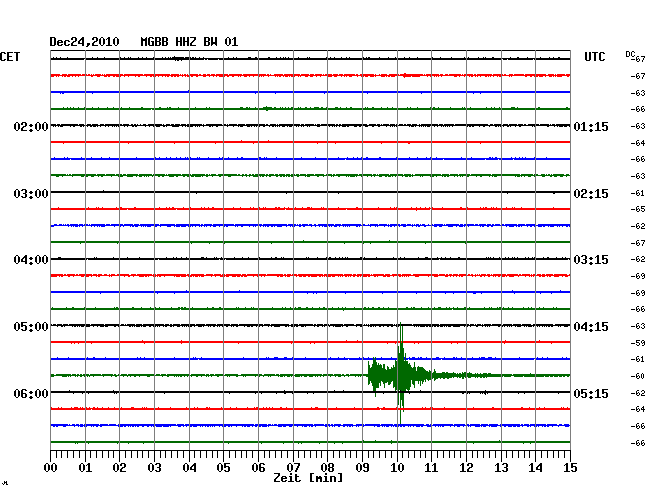Viewport: 650px width, 494px height.
Task: Click minute 03 on the time axis
Action: coord(155,468)
